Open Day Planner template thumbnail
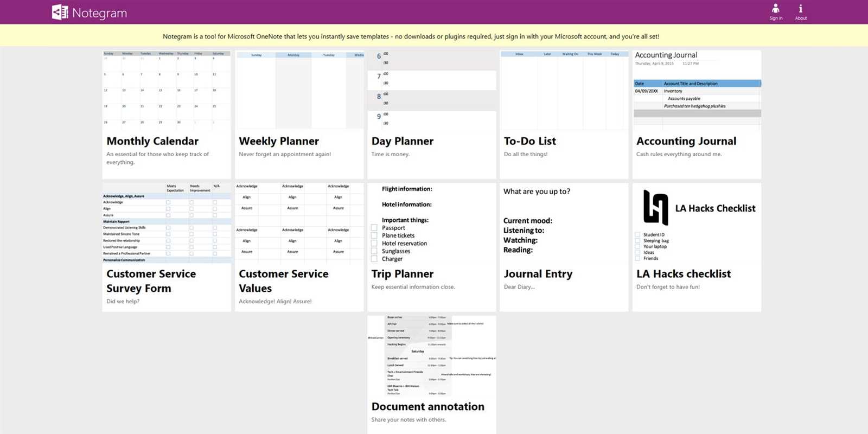 (431, 90)
